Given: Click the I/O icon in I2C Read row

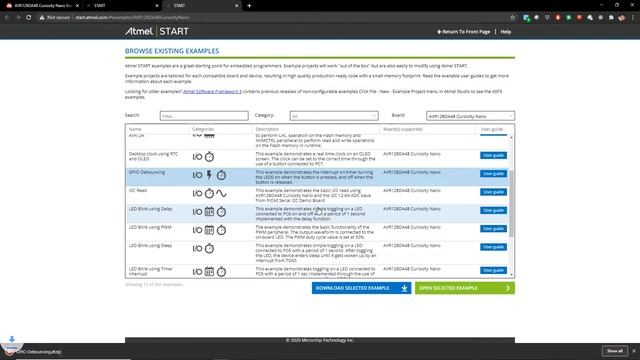Looking at the screenshot, I should tap(198, 193).
